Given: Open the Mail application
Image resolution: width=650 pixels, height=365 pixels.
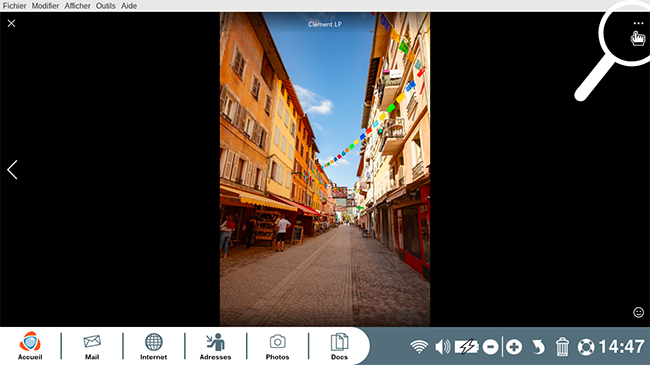Looking at the screenshot, I should pos(92,346).
